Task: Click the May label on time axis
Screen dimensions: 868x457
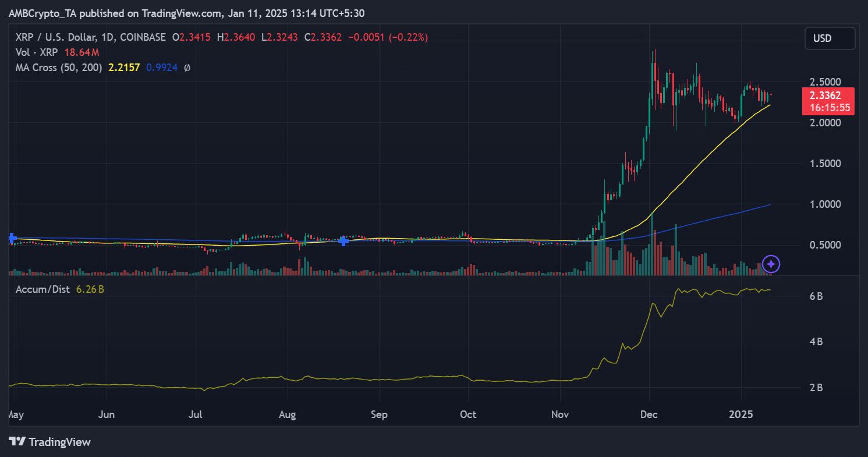Action: tap(17, 415)
